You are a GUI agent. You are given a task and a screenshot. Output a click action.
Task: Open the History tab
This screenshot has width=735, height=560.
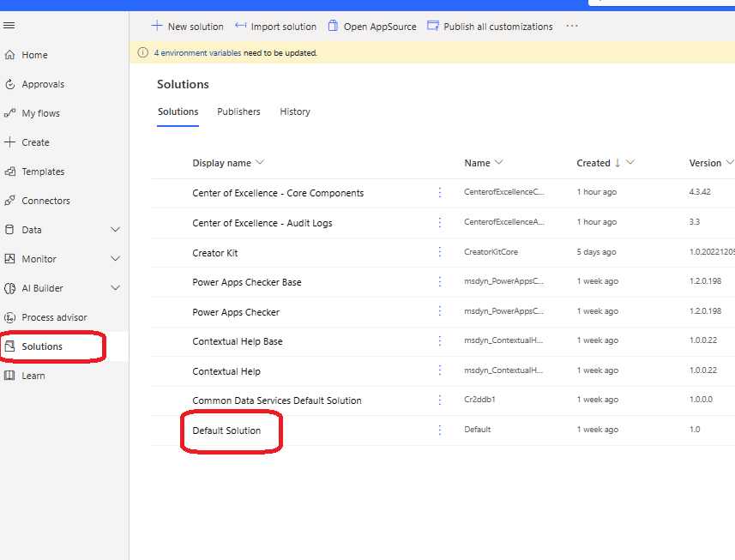[294, 111]
